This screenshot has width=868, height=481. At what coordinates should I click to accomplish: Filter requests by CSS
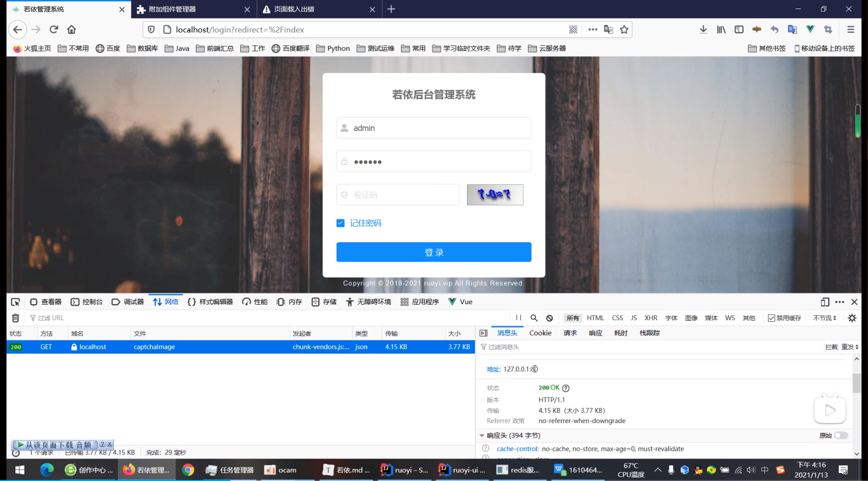(x=617, y=318)
